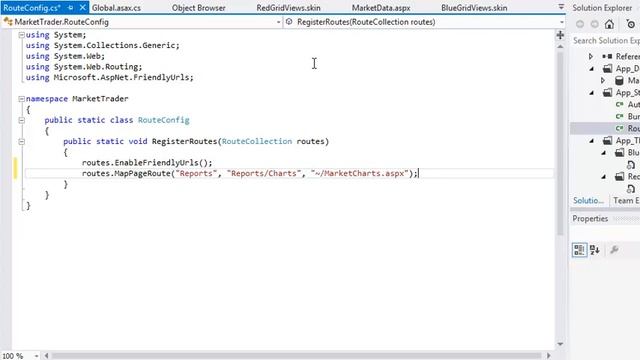Select the Blu theme folder
Viewport: 640px width, 360px height.
pyautogui.click(x=627, y=153)
